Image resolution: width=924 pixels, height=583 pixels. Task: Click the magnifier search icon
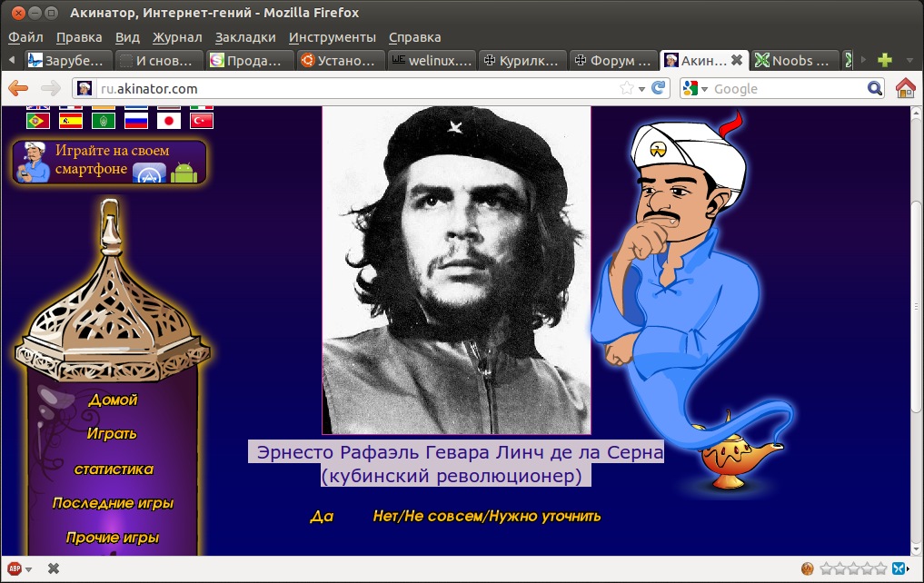click(875, 88)
